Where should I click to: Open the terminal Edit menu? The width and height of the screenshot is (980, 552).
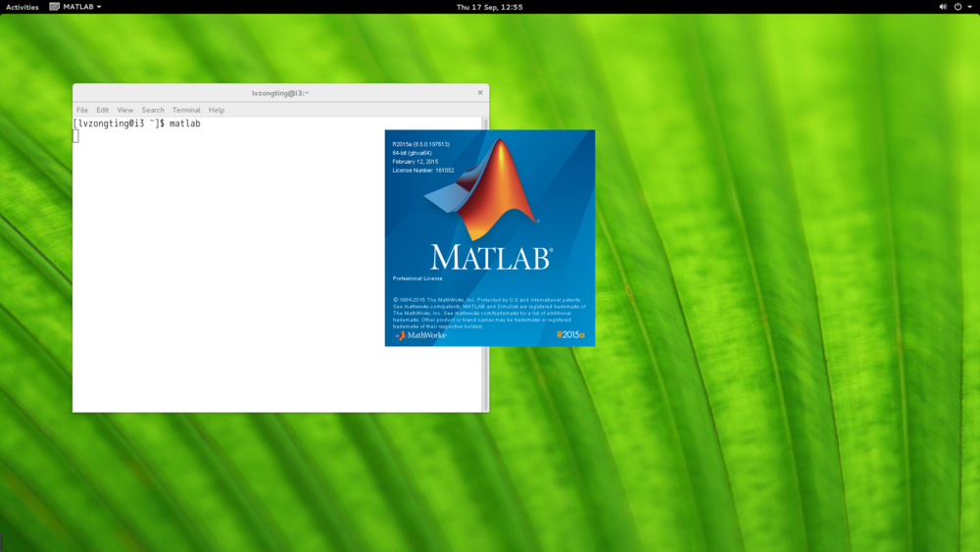[x=103, y=110]
